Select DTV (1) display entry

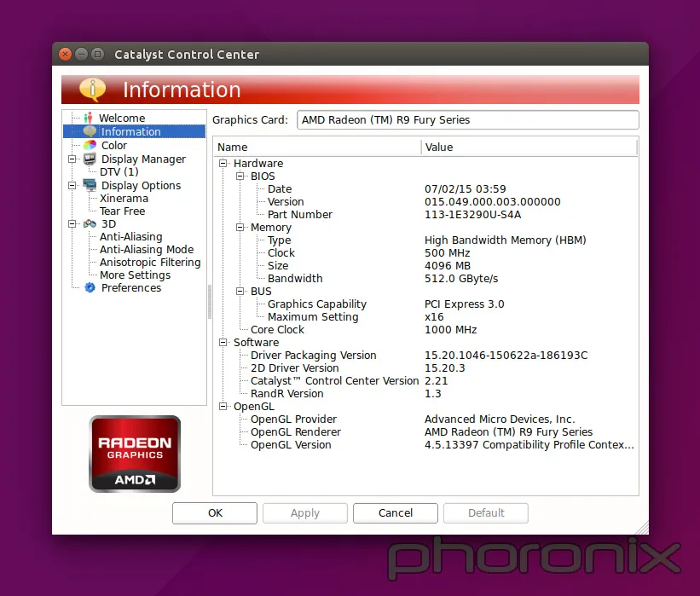click(119, 172)
